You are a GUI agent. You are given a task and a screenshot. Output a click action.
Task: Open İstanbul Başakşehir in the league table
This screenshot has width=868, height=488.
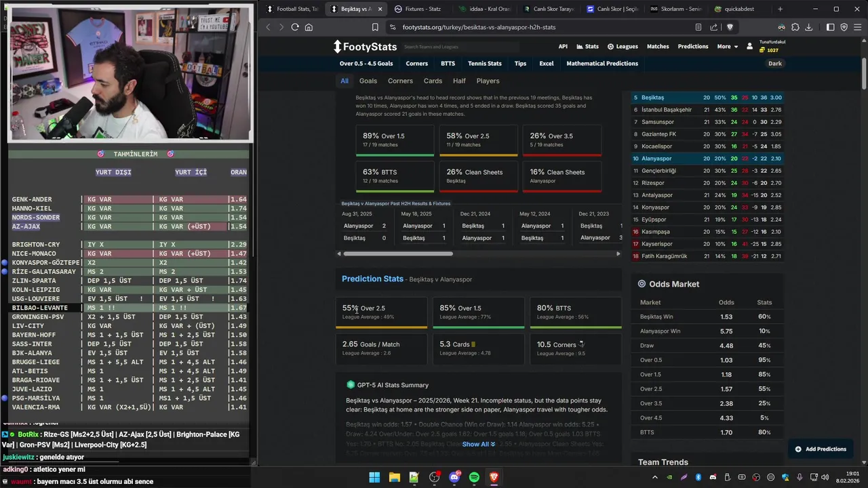click(x=667, y=110)
